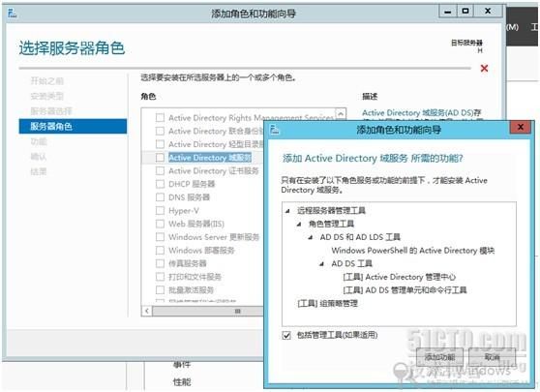Check the Windows 部署服务 checkbox
Viewport: 540px width, 392px height.
coord(160,250)
